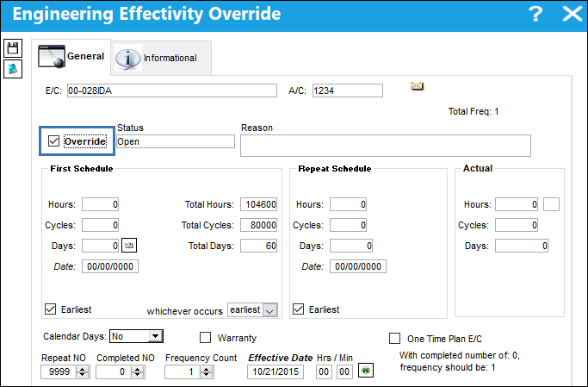Enable the Warranty checkbox

click(x=205, y=338)
